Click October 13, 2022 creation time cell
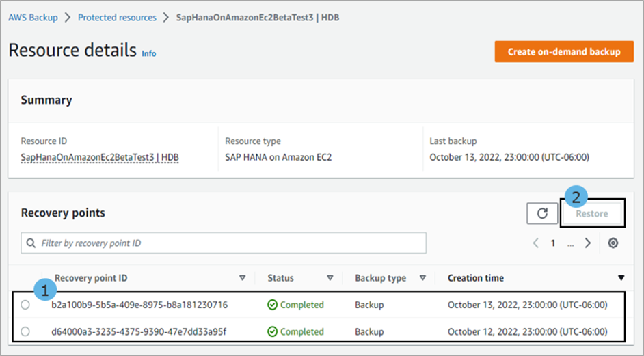 pos(527,305)
